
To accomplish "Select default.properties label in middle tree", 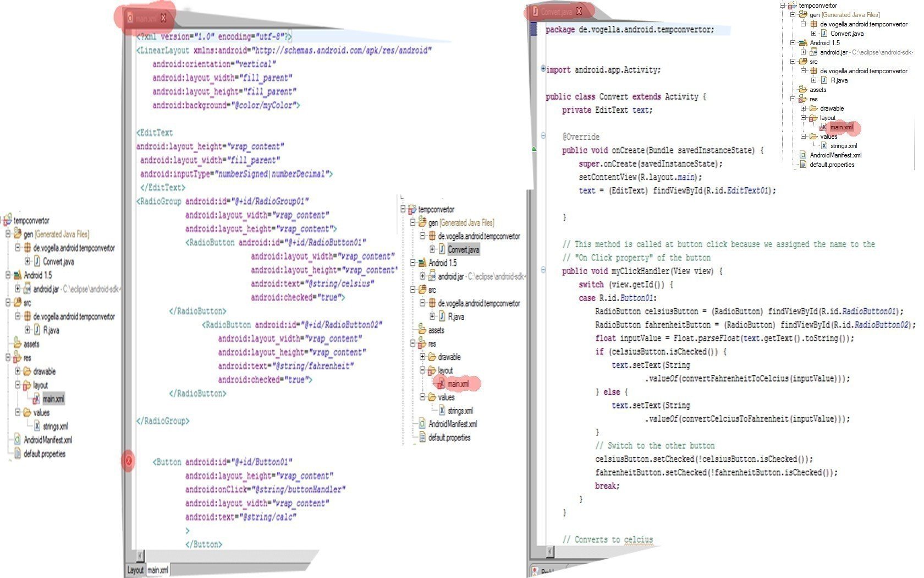I will click(449, 438).
